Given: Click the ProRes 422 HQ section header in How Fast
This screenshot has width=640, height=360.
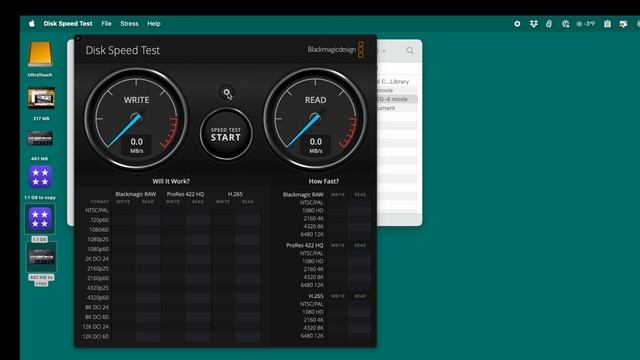Looking at the screenshot, I should point(304,245).
